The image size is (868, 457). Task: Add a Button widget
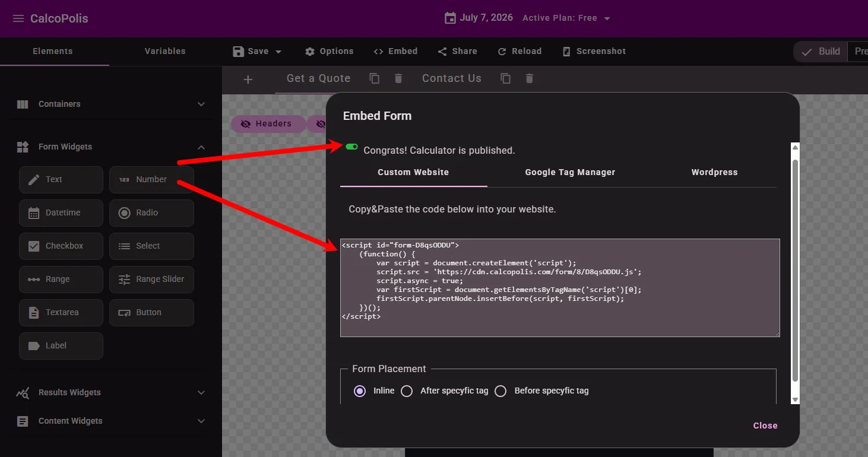click(151, 312)
